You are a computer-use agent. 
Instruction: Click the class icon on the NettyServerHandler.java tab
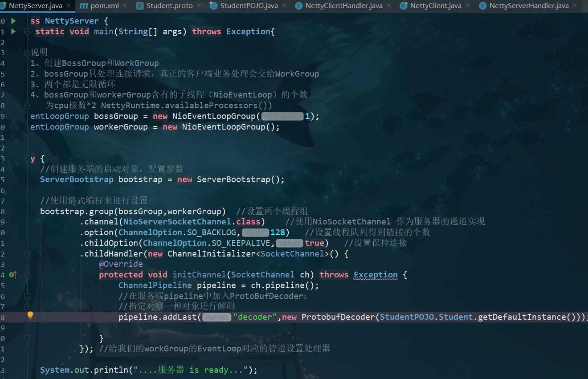coord(482,6)
